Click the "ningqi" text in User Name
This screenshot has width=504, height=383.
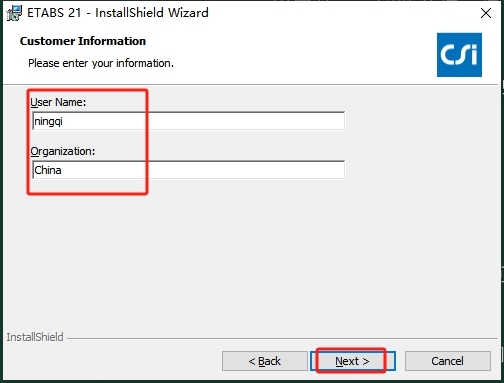click(49, 121)
